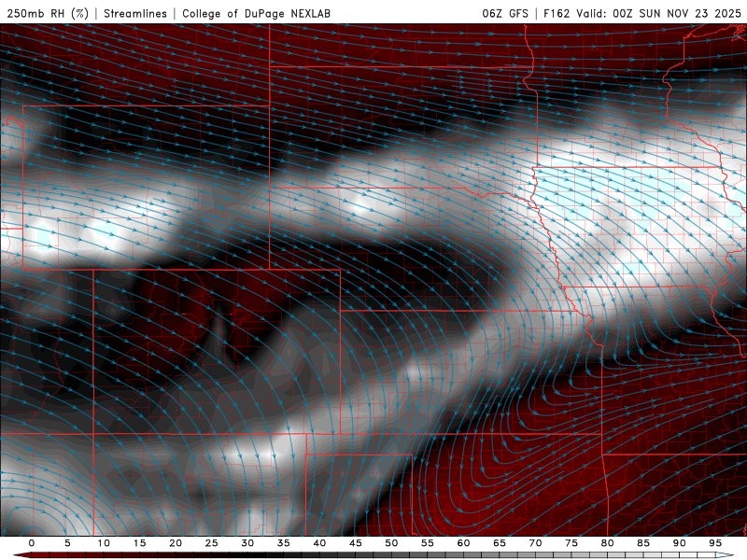Click the "15" value on color scale
The image size is (747, 560).
139,543
